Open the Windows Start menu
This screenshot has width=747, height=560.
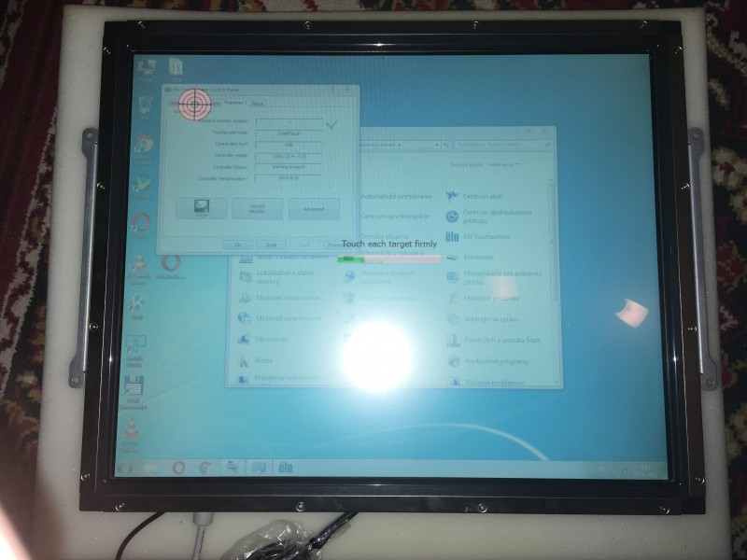127,467
